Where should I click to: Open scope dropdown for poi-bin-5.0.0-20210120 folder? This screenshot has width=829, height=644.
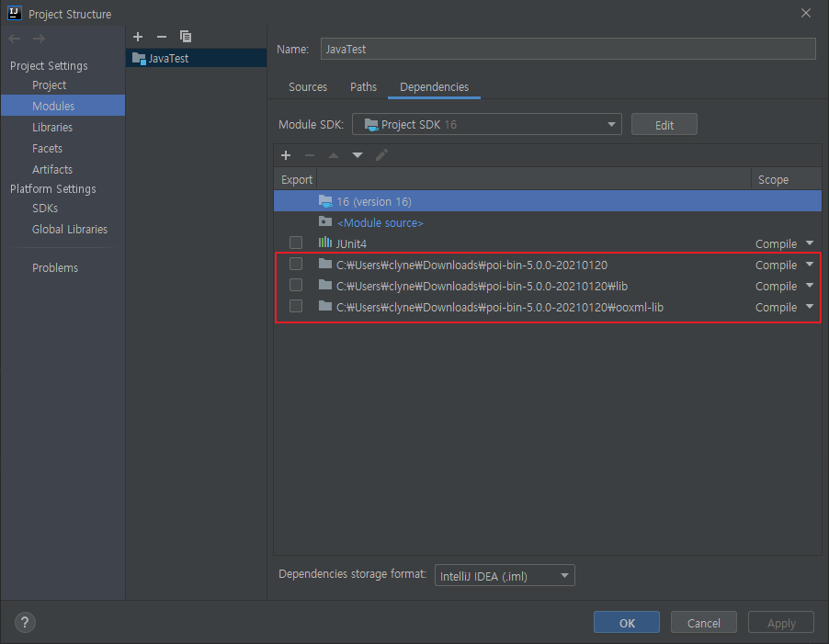tap(810, 265)
